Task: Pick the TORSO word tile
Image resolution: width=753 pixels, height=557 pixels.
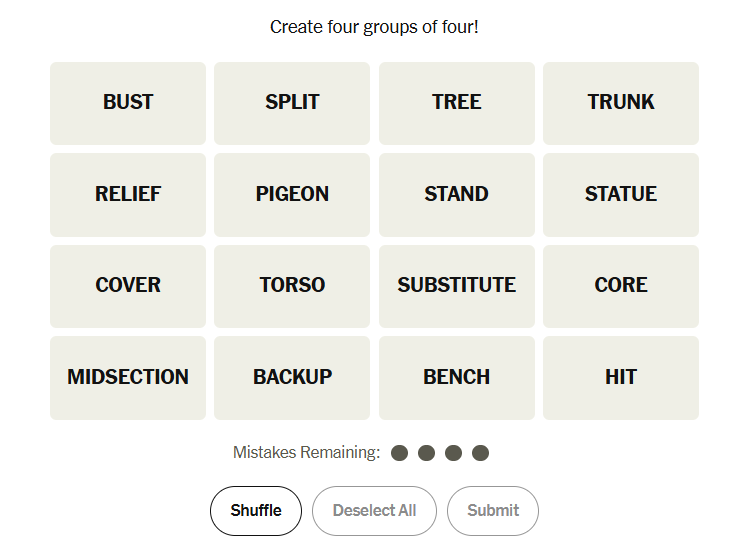Action: tap(292, 286)
